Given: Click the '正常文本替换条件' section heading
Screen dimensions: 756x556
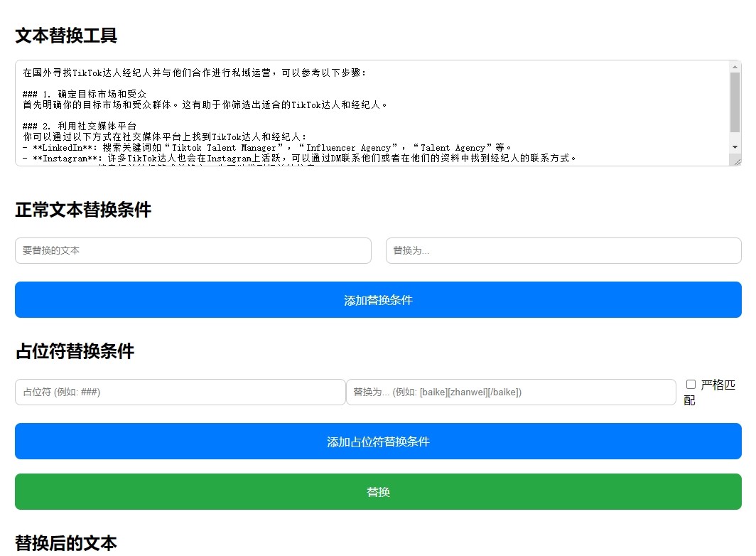Looking at the screenshot, I should click(83, 210).
